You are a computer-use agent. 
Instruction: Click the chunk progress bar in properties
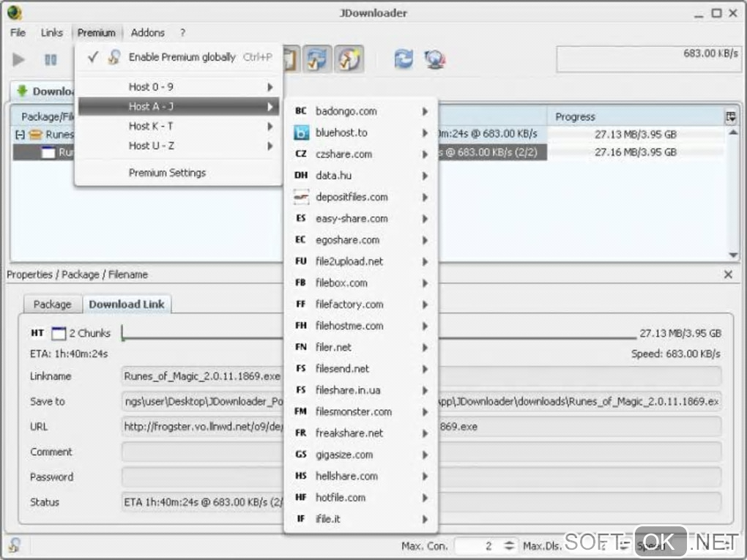[x=379, y=333]
